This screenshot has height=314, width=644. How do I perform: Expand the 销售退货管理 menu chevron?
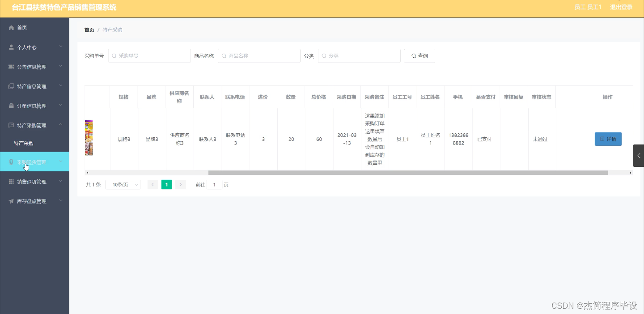pyautogui.click(x=61, y=181)
